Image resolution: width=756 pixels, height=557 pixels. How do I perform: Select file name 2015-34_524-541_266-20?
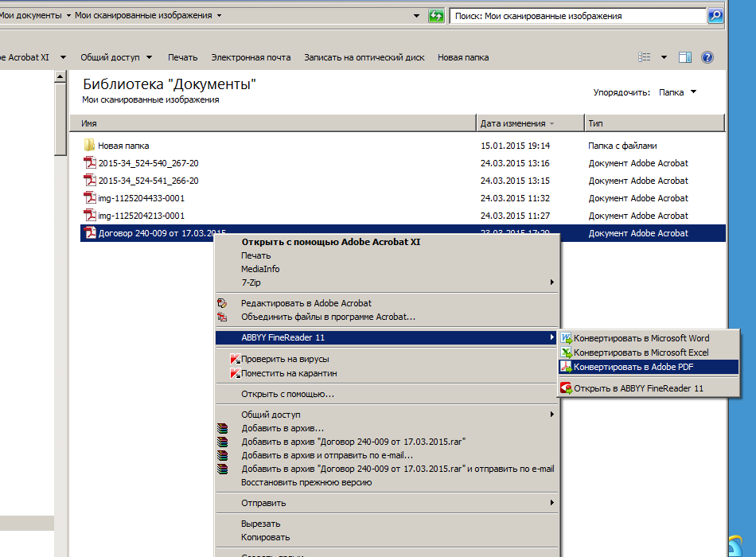pyautogui.click(x=149, y=181)
